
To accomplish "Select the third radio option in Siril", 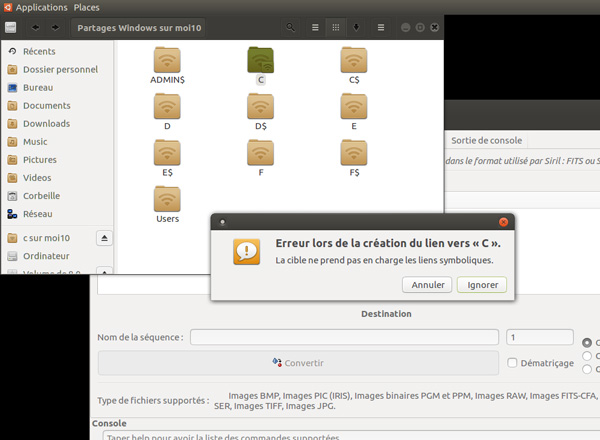I will tap(587, 369).
